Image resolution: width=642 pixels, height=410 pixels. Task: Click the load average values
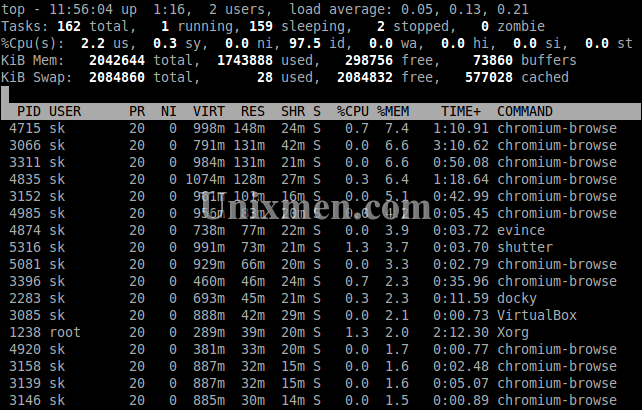[465, 9]
